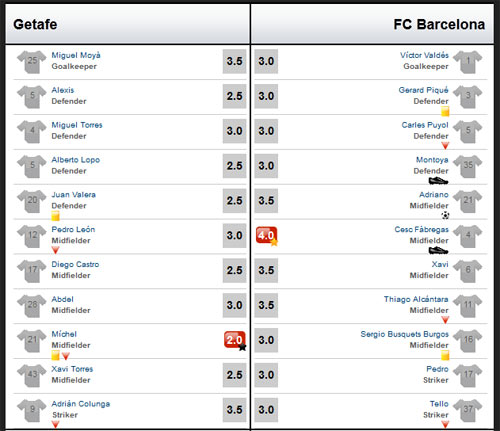This screenshot has width=500, height=431.
Task: Click the goal ball icon under Adriano
Action: click(x=445, y=215)
